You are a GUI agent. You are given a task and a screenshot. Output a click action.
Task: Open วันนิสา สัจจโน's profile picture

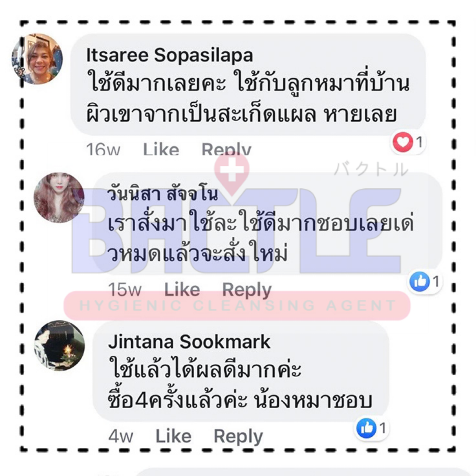pos(59,198)
